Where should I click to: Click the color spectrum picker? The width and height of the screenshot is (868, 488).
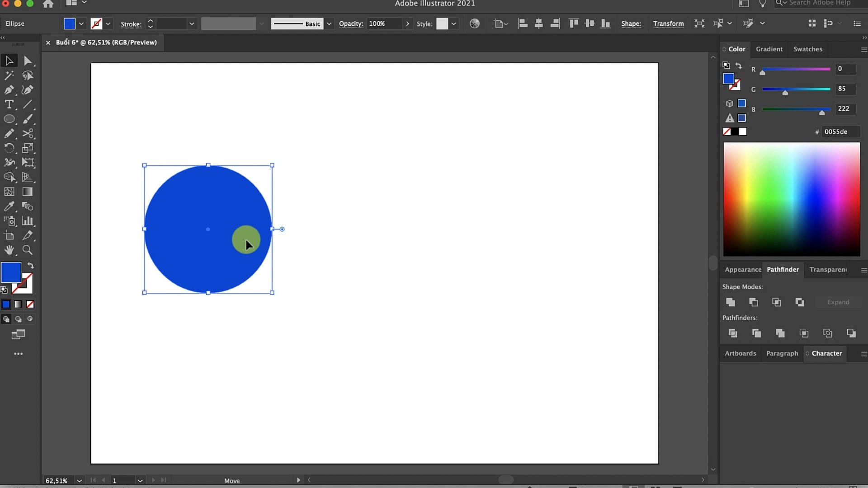point(792,199)
